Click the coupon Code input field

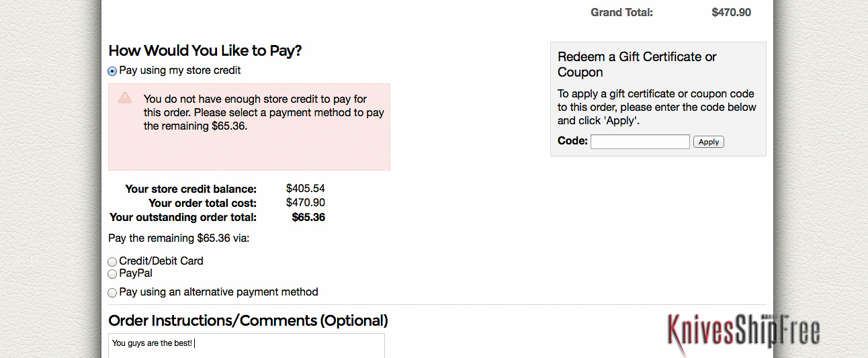640,142
